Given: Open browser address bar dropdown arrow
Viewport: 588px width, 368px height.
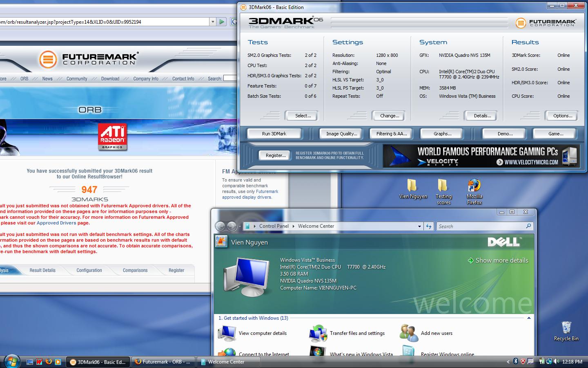Looking at the screenshot, I should [213, 22].
